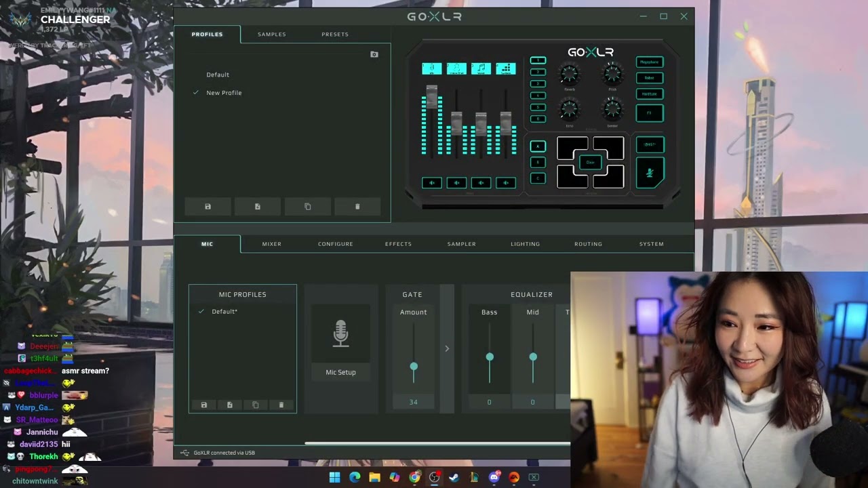Switch to the Lighting tab
Screen dimensions: 868x488
526,244
